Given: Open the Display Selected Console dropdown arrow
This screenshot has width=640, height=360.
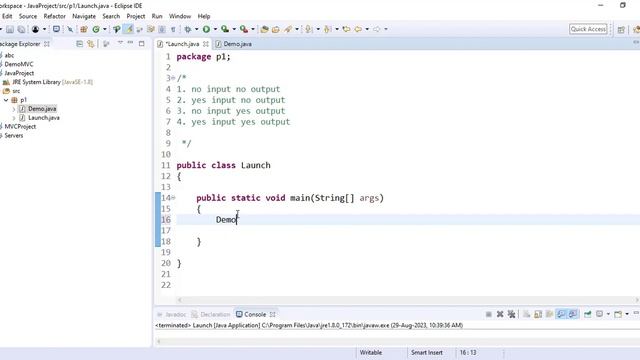Looking at the screenshot, I should (x=608, y=314).
